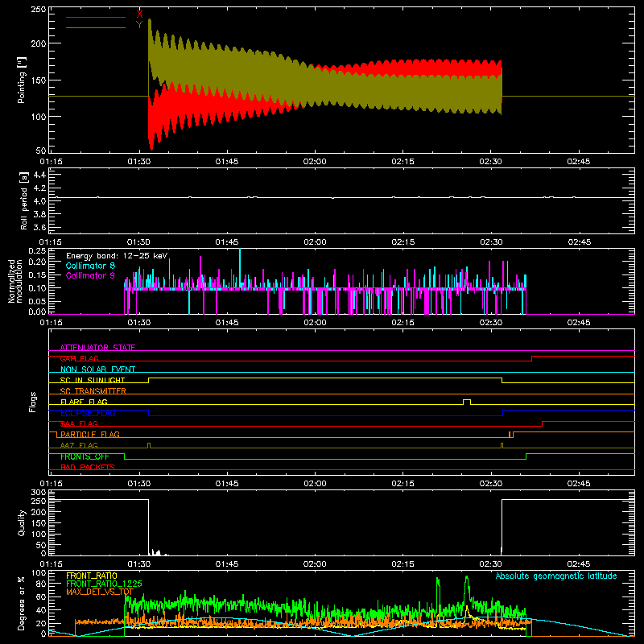Click the 300 tick on Quality axis
The width and height of the screenshot is (644, 644).
(39, 492)
